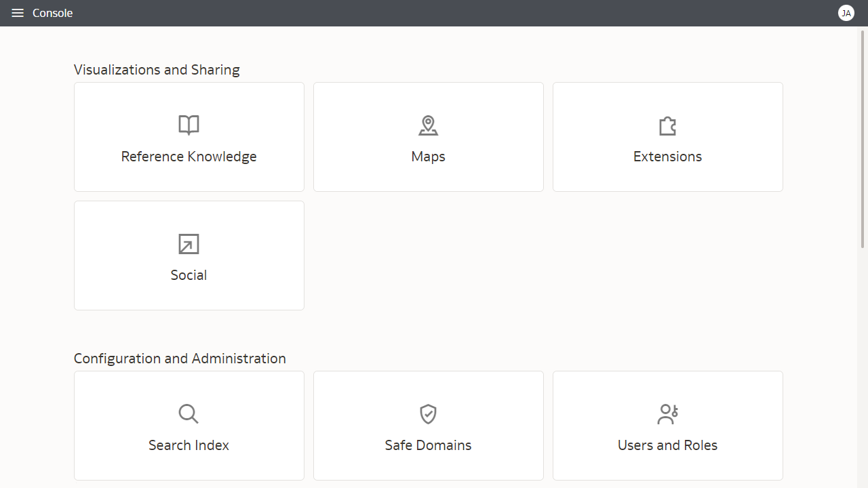This screenshot has height=488, width=868.
Task: Click the Maps location pin icon
Action: click(428, 125)
